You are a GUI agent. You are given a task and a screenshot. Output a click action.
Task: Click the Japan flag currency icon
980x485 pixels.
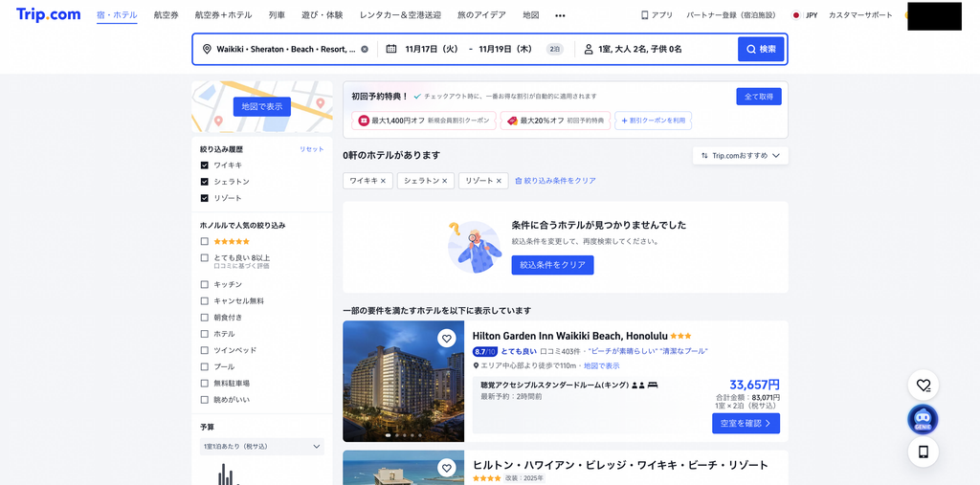(796, 15)
